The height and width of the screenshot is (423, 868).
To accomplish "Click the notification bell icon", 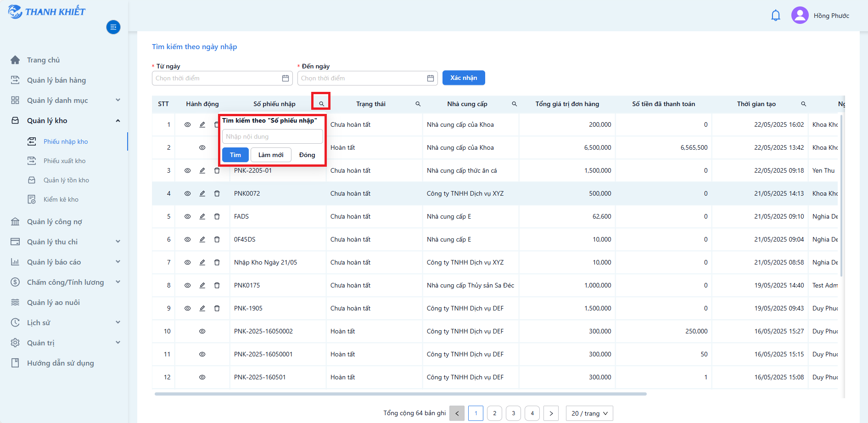I will [x=775, y=16].
